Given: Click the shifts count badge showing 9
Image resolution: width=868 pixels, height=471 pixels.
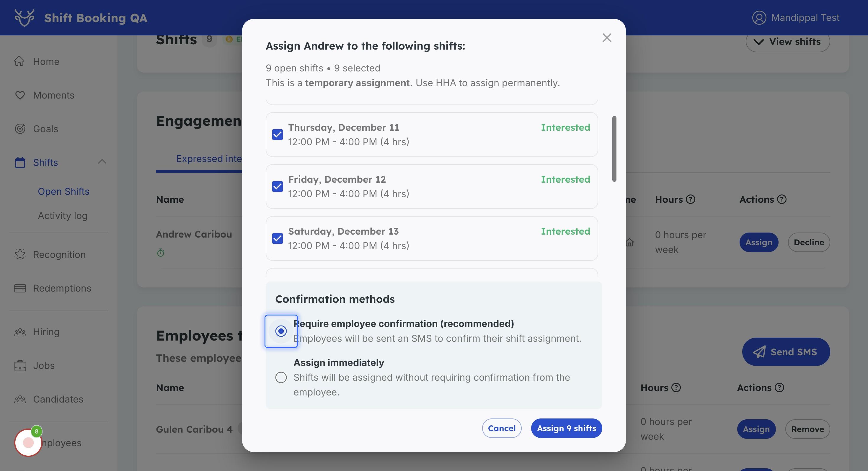Looking at the screenshot, I should click(x=209, y=40).
